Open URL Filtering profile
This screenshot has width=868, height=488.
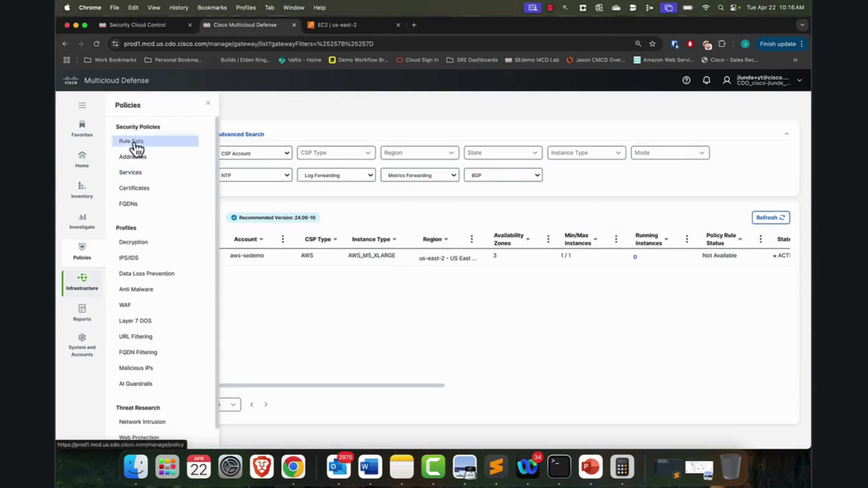136,337
